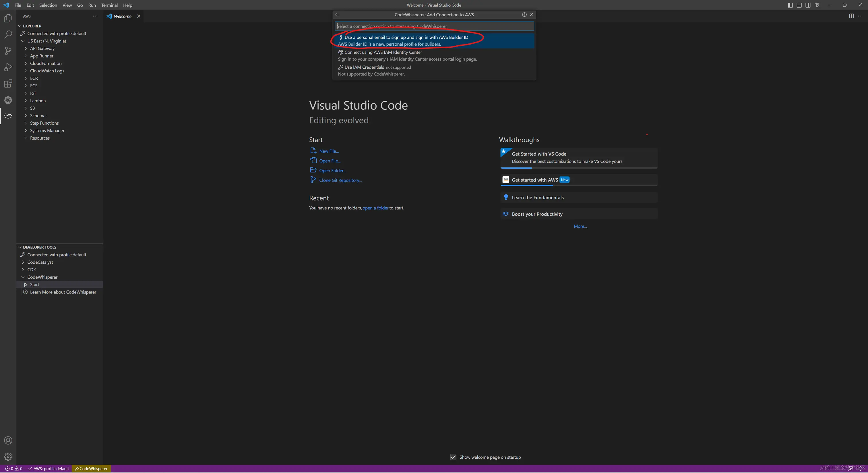Viewport: 868px width, 473px height.
Task: Open the Search view icon
Action: (x=8, y=34)
